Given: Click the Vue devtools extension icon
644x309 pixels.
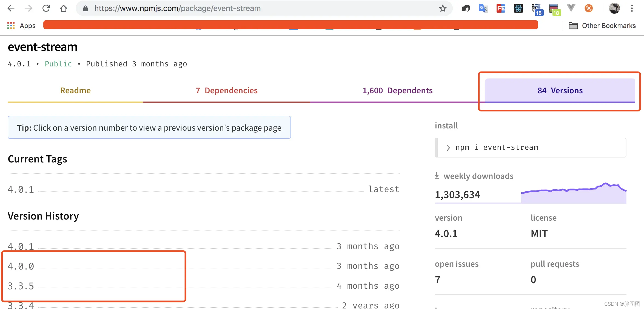Looking at the screenshot, I should (571, 8).
